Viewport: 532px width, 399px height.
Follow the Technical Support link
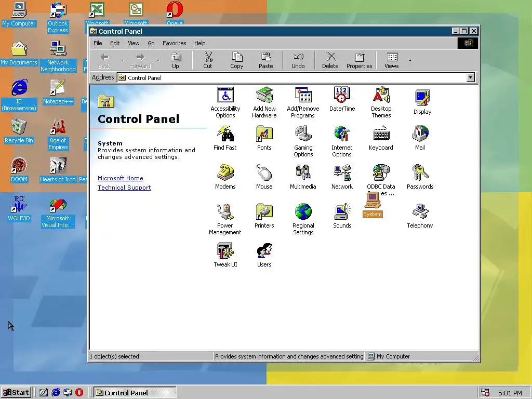124,188
